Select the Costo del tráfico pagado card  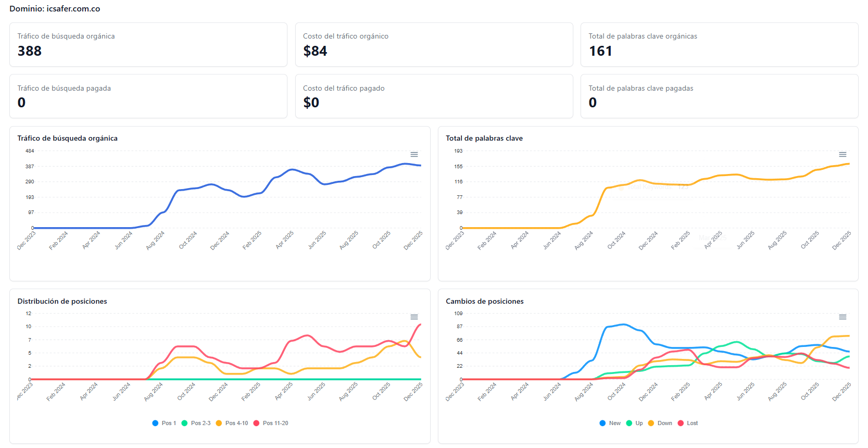pos(434,96)
